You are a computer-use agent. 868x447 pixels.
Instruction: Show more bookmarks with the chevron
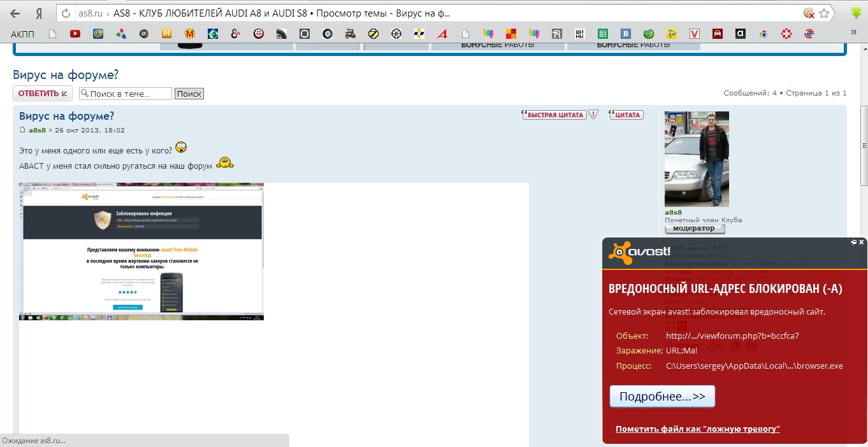coord(854,34)
